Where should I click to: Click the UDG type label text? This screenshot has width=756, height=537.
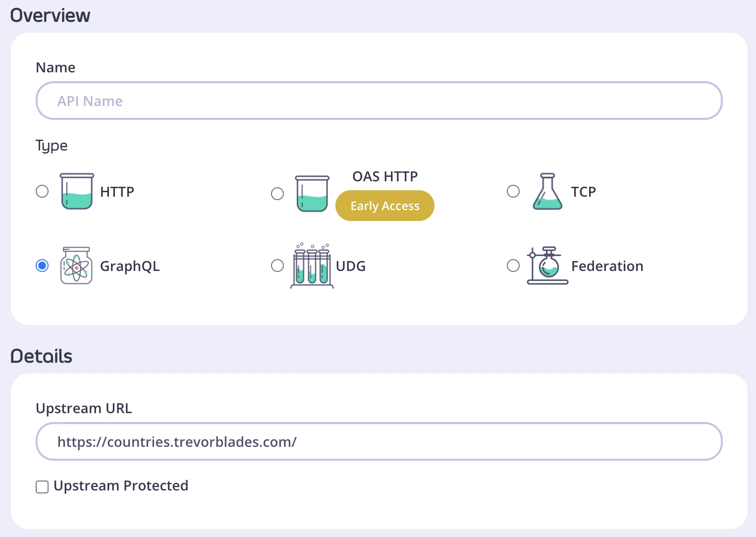click(350, 266)
